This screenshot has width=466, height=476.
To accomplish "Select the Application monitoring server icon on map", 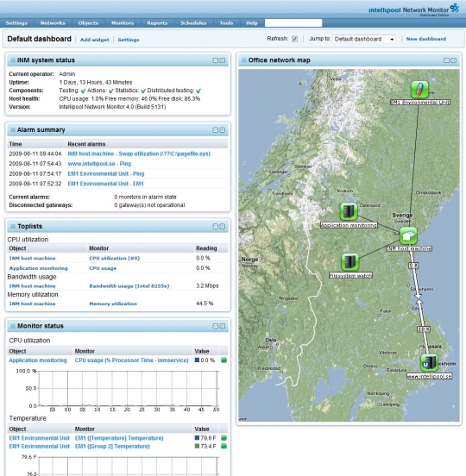I will (349, 211).
